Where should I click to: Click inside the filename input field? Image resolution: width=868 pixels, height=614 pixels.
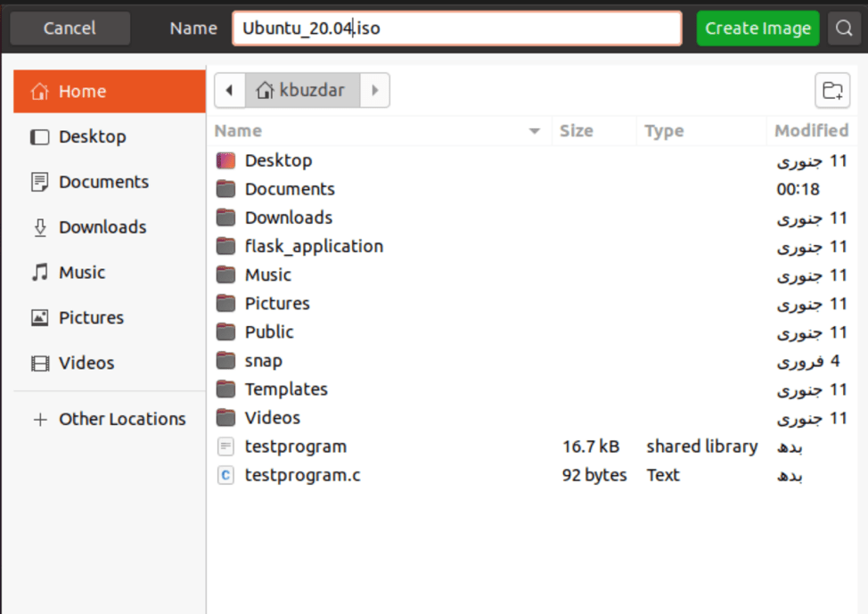click(x=459, y=28)
